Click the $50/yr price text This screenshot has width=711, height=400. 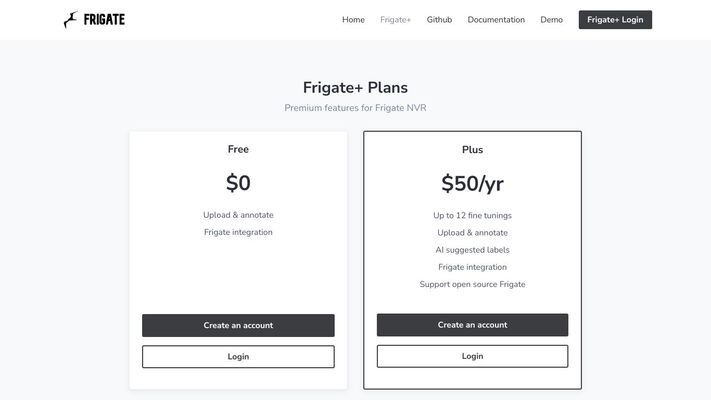472,184
